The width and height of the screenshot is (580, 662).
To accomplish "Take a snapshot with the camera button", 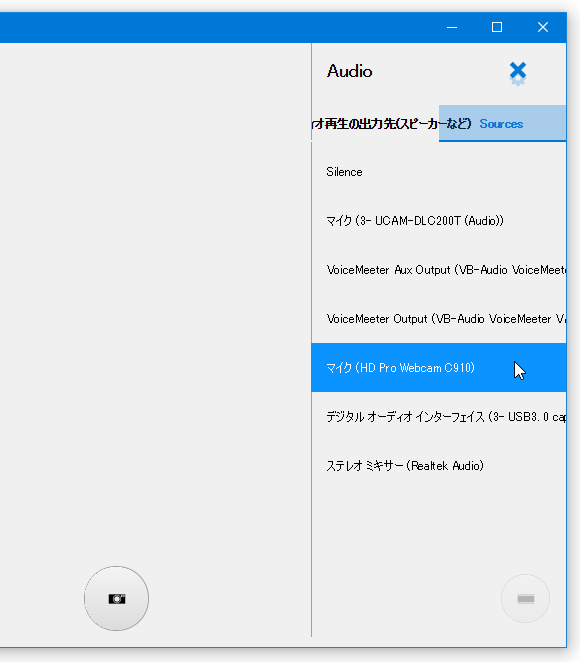I will pos(117,599).
